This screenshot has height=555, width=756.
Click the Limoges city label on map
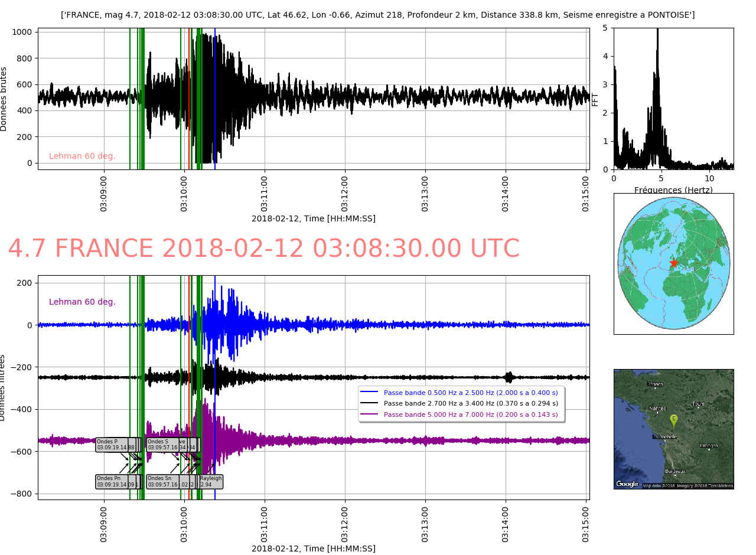pos(709,446)
